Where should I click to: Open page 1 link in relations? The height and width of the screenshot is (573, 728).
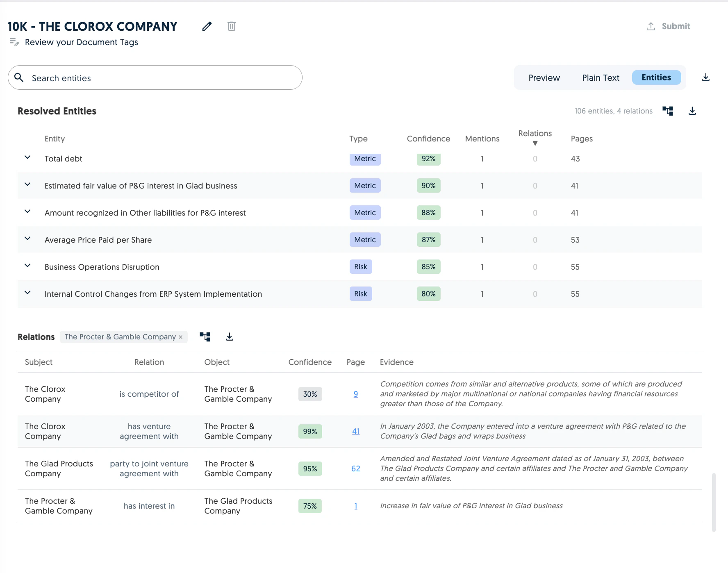point(356,506)
